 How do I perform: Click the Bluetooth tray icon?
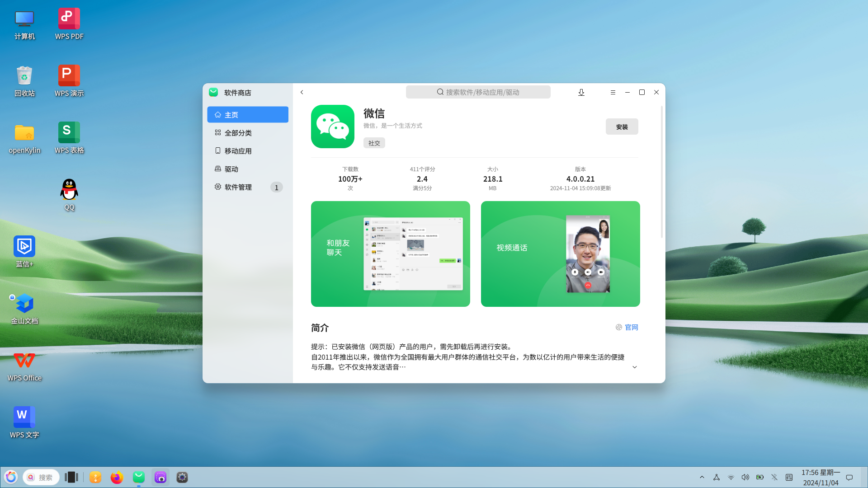point(774,477)
